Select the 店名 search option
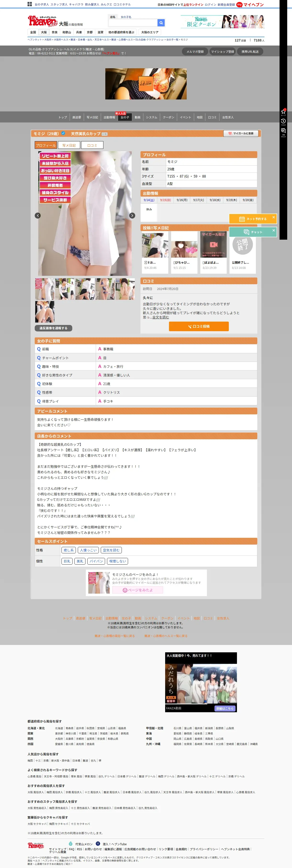This screenshot has width=292, height=868. (x=113, y=17)
